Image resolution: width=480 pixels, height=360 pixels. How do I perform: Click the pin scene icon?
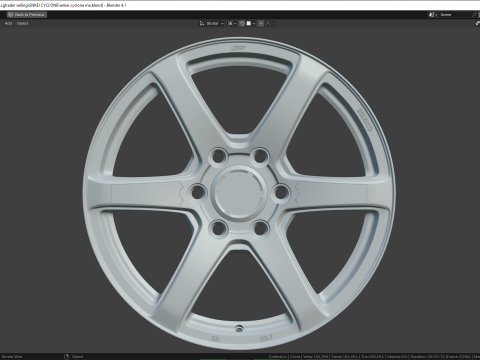[x=475, y=15]
